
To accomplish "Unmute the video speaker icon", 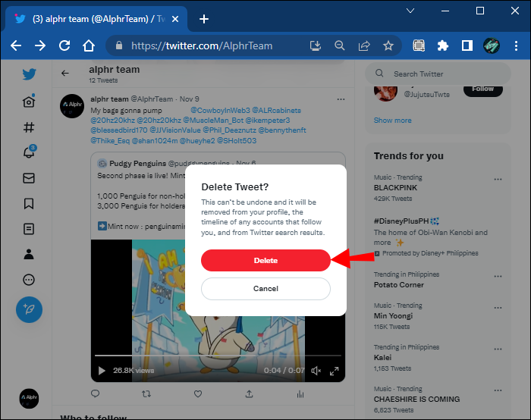I will pos(316,371).
